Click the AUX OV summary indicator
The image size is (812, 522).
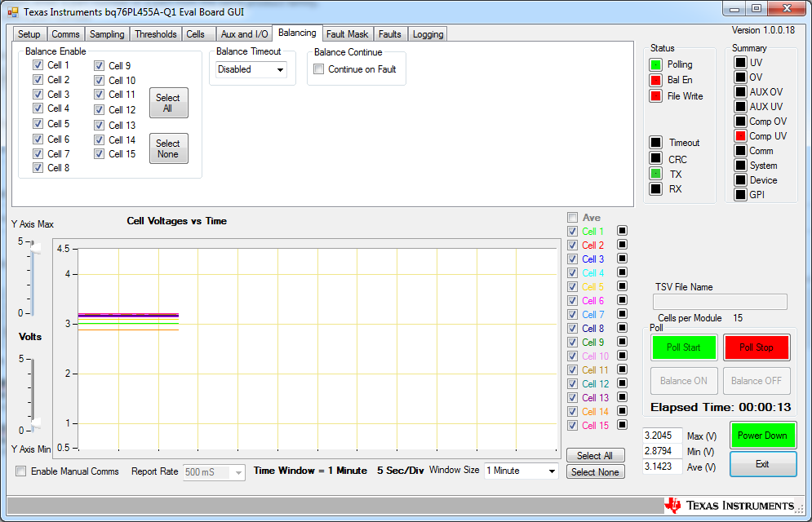pos(740,91)
